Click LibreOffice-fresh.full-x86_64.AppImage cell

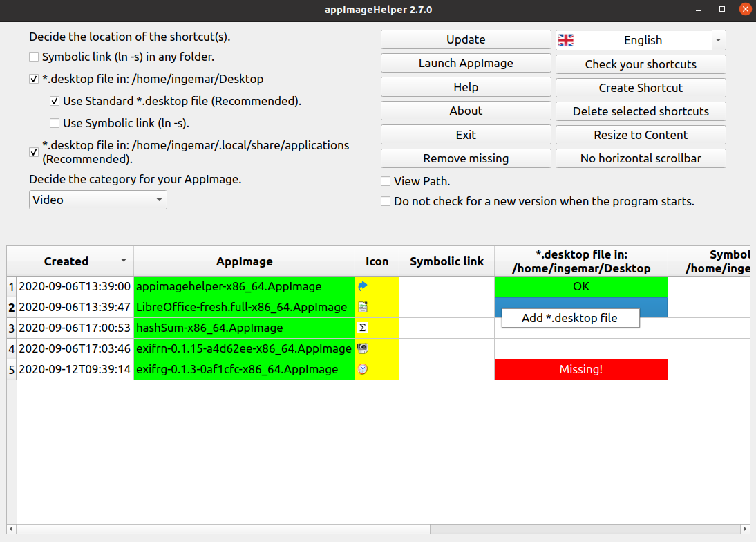tap(244, 307)
